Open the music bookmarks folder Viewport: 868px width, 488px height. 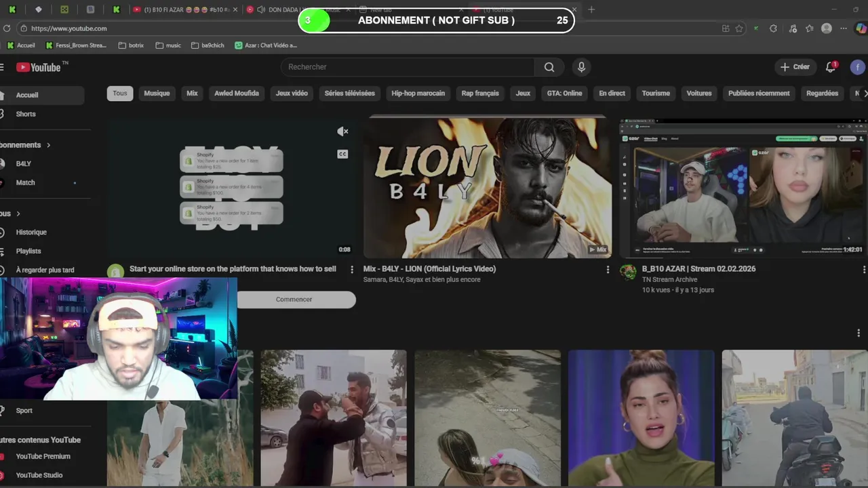coord(168,45)
